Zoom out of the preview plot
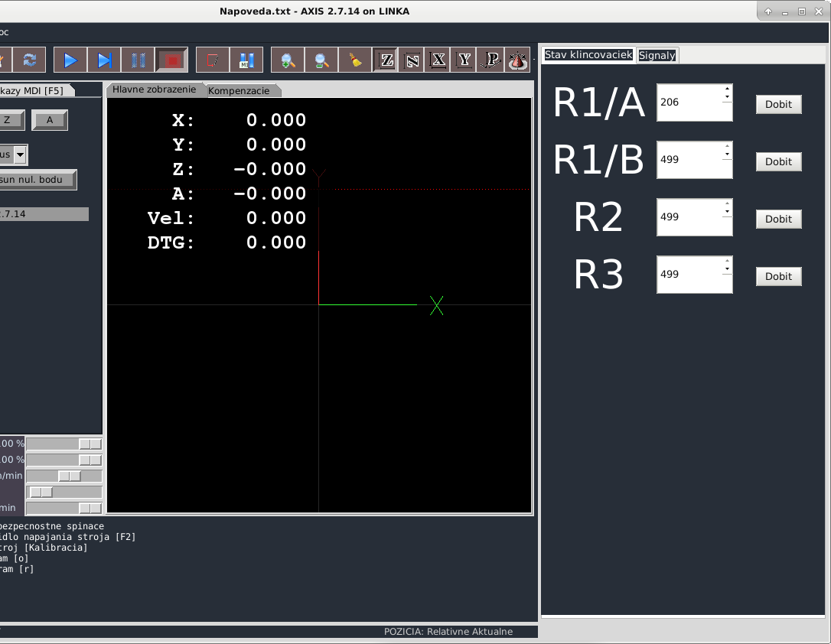Screen dimensions: 831x644 click(x=321, y=60)
